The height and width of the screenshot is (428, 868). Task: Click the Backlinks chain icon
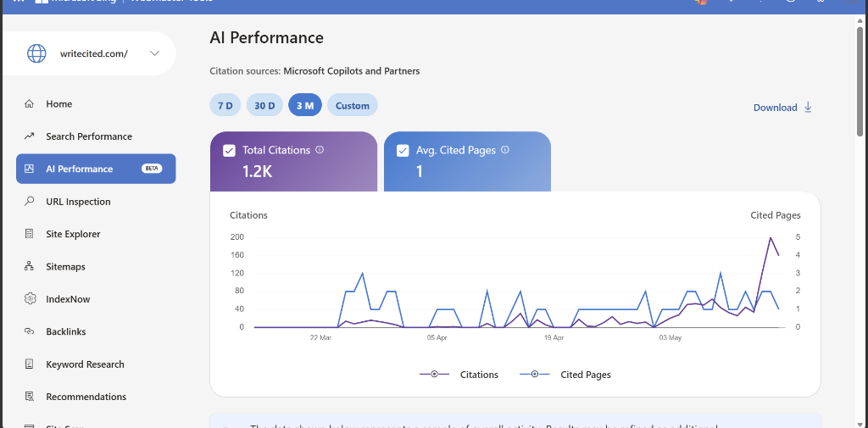tap(30, 331)
